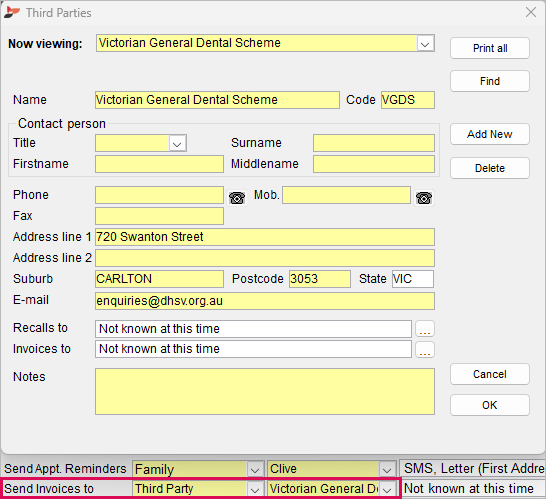546x499 pixels.
Task: Click the app logo in Third Parties title bar
Action: [x=12, y=13]
